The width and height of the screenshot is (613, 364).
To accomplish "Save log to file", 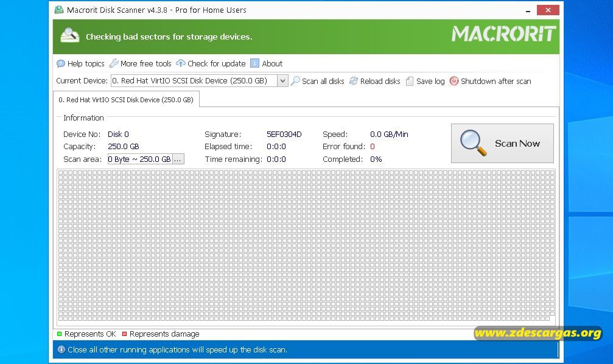I will tap(426, 81).
